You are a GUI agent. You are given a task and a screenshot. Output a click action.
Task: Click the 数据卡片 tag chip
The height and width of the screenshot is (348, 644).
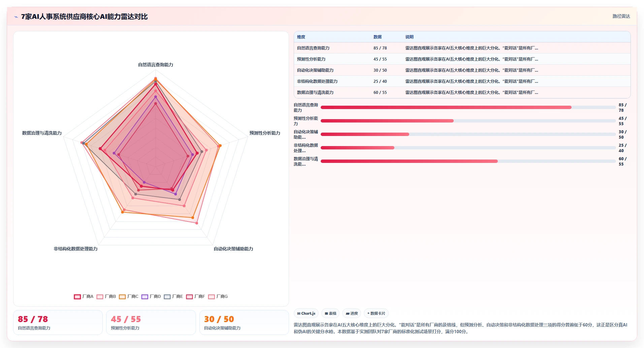(x=376, y=313)
